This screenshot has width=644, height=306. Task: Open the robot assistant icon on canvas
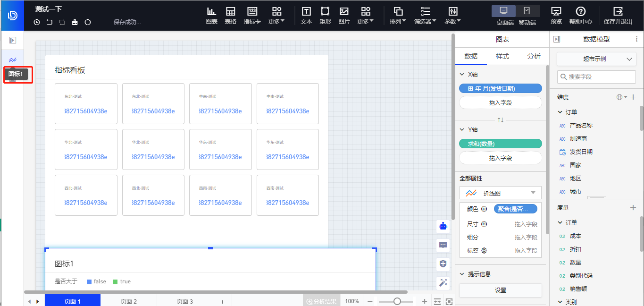coord(443,226)
